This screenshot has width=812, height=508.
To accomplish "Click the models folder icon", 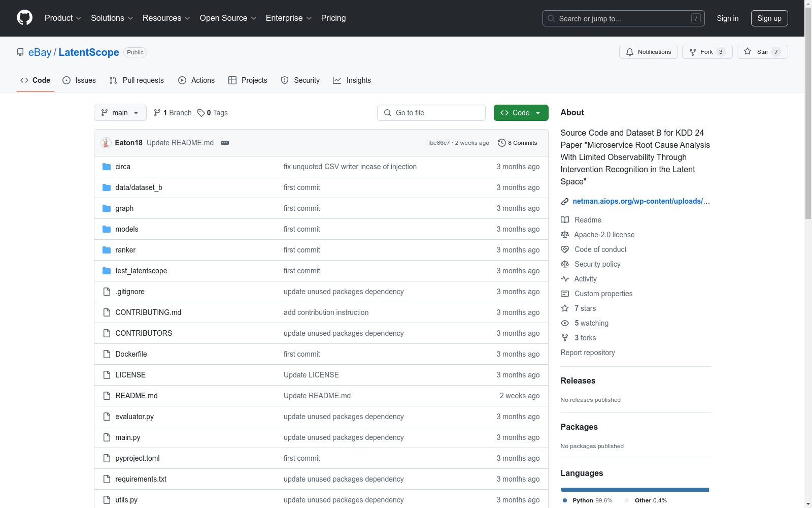I will click(107, 229).
